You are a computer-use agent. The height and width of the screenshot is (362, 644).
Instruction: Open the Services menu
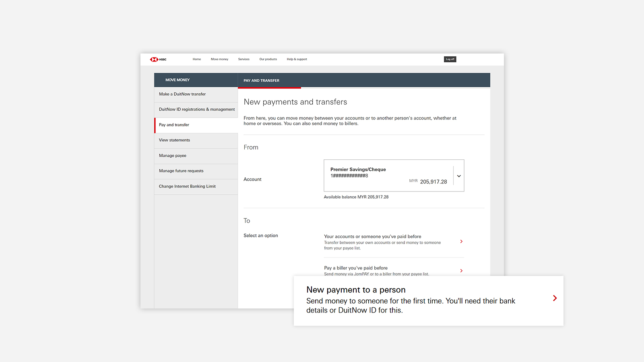tap(244, 59)
